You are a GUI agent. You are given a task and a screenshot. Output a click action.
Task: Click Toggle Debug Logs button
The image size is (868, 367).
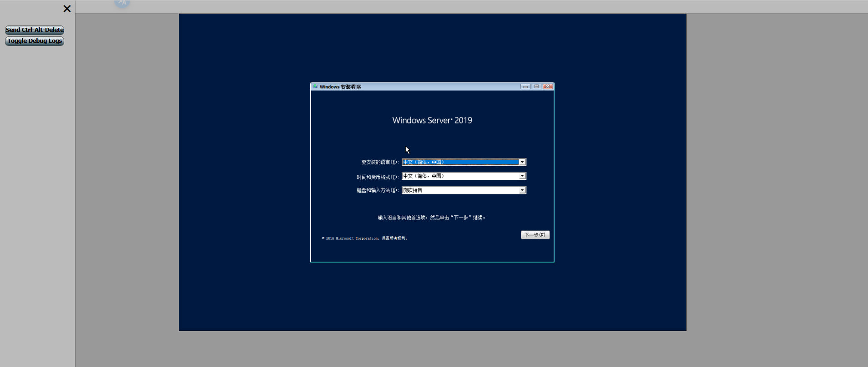coord(35,41)
